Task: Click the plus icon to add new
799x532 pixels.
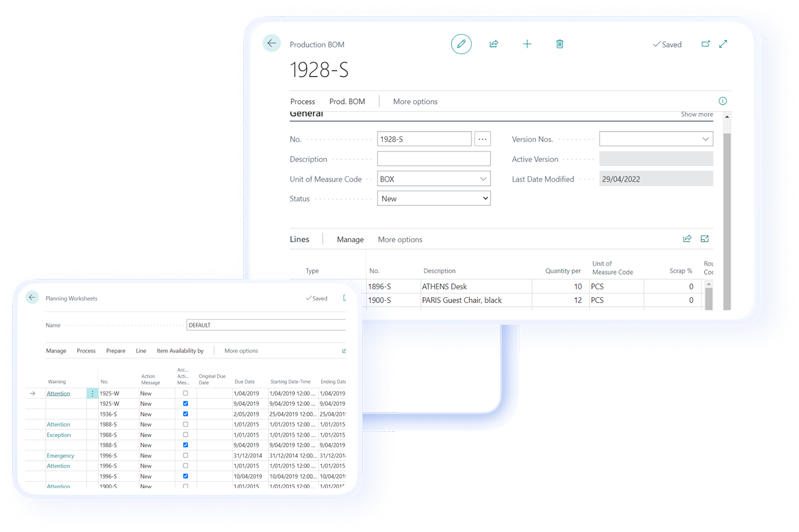Action: (527, 44)
